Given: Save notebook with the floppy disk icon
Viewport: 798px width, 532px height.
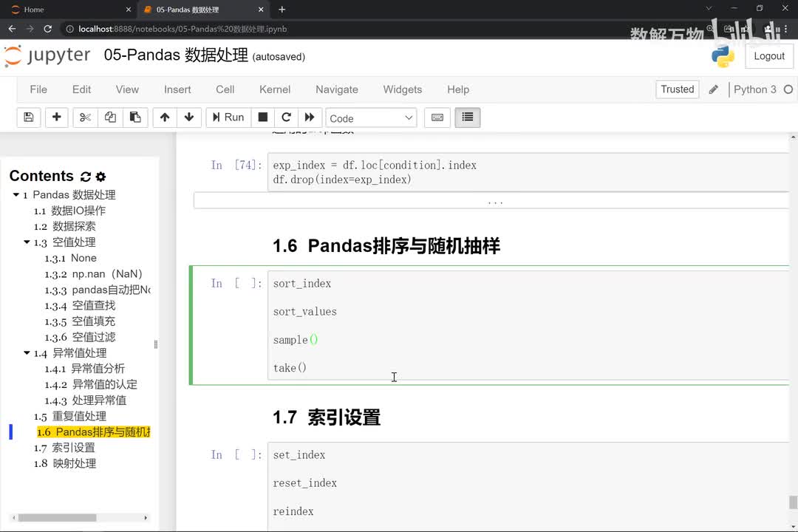Looking at the screenshot, I should click(x=29, y=117).
